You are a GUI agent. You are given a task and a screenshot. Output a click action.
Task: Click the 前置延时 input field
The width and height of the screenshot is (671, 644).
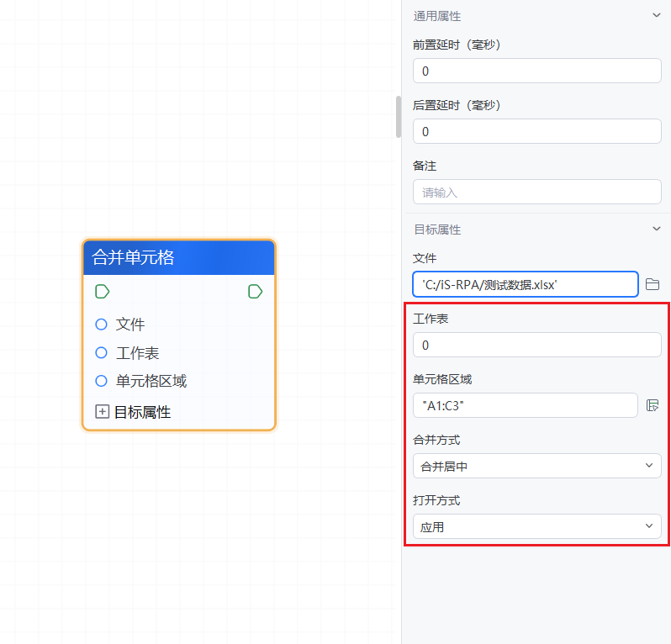pos(536,71)
